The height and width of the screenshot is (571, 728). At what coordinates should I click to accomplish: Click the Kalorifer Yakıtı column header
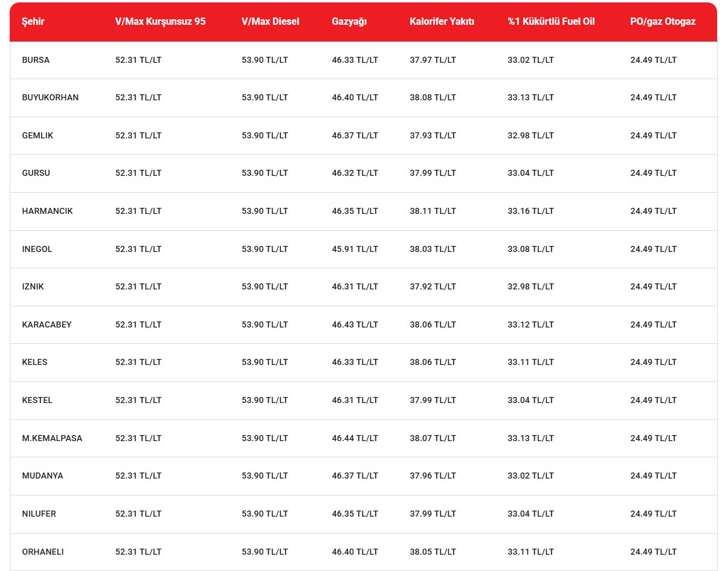tap(442, 22)
